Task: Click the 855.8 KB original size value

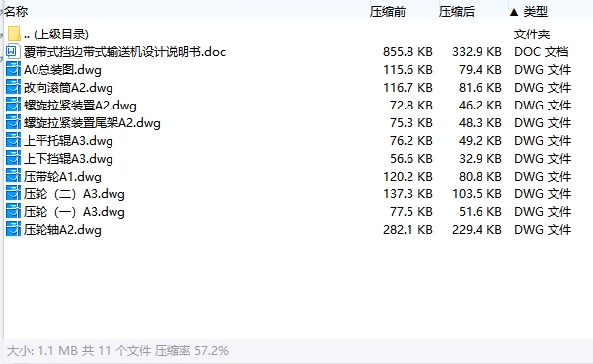Action: 408,51
